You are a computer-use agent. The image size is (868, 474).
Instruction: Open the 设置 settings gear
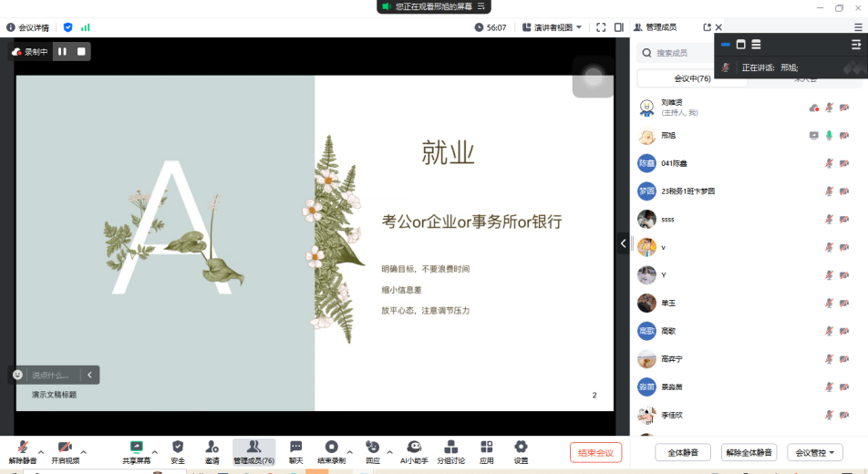[521, 450]
